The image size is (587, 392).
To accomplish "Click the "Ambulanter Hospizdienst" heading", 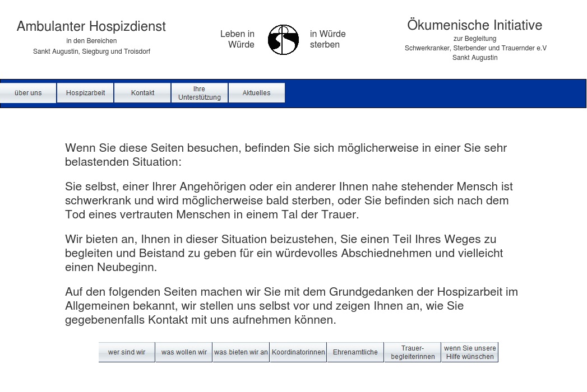I will pyautogui.click(x=91, y=26).
